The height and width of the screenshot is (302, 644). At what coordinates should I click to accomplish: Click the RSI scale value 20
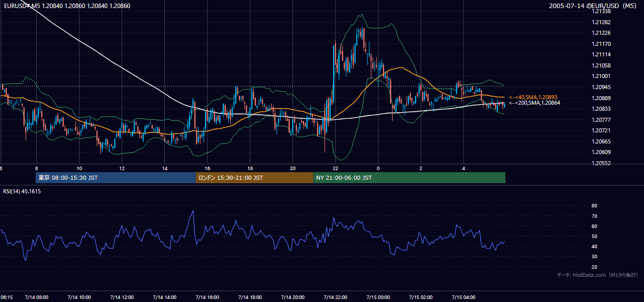point(594,267)
